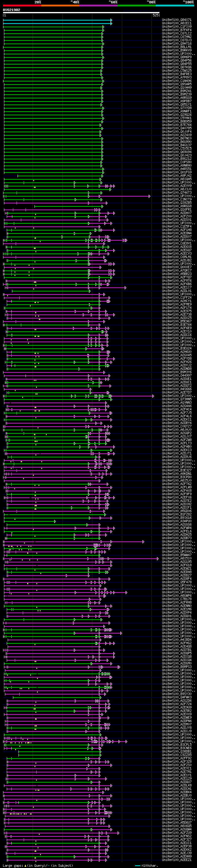Image resolution: width=197 pixels, height=868 pixels.
Task: Click hit label UniRef100_C0QTZ7
Action: pos(177,426)
